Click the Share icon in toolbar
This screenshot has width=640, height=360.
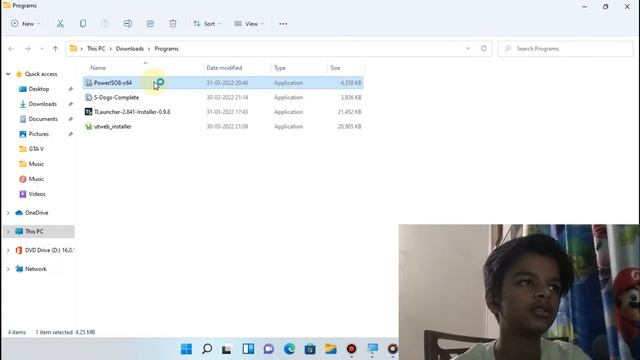(x=150, y=24)
